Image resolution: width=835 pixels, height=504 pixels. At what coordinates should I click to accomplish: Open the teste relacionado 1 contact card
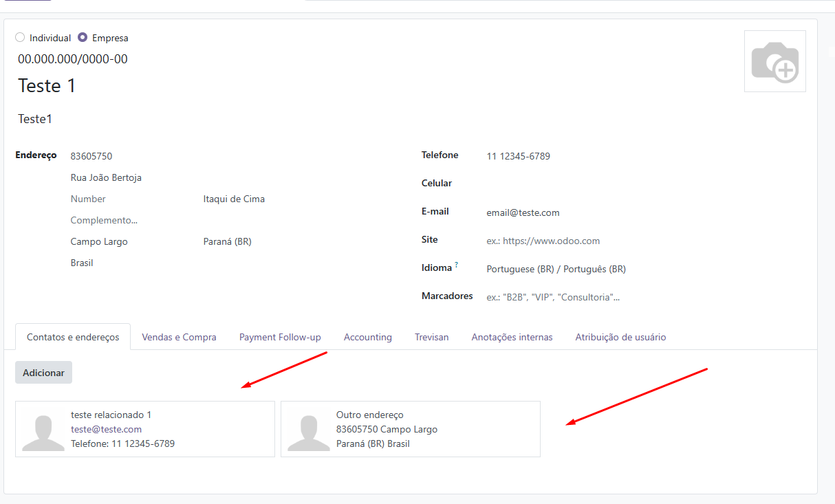coord(145,429)
